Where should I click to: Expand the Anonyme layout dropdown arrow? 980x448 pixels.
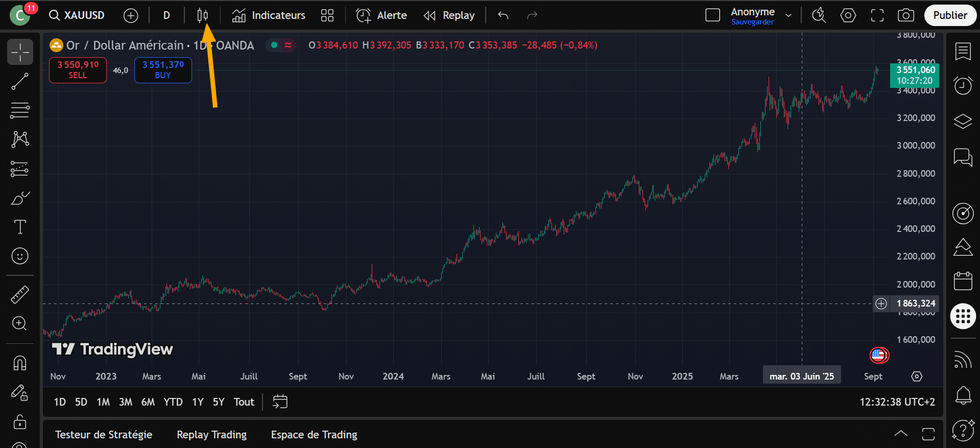788,15
